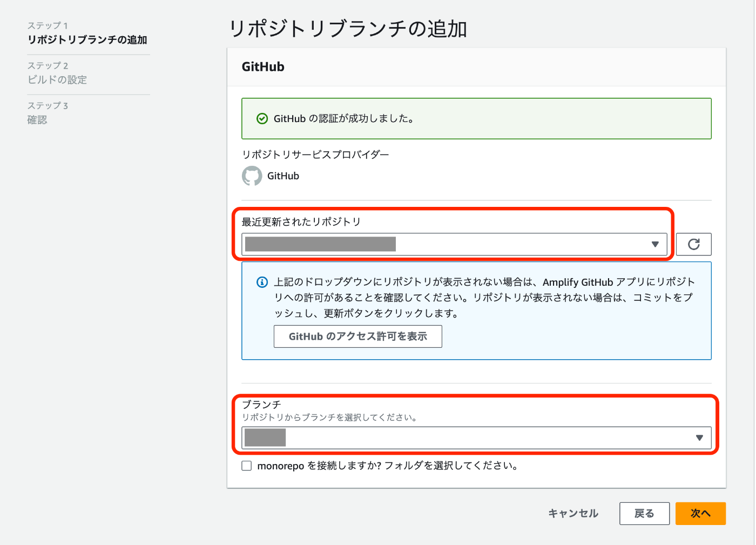Click the refresh repositories icon button
756x545 pixels.
pyautogui.click(x=693, y=244)
